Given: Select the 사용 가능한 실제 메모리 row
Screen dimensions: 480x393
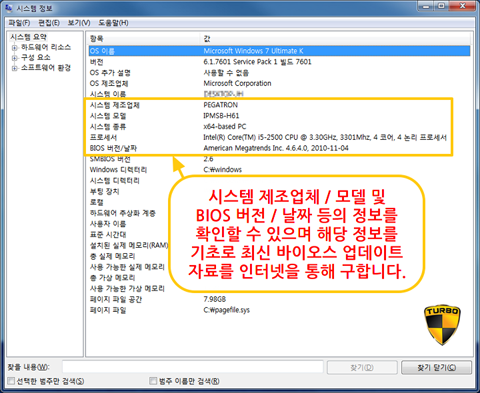Looking at the screenshot, I should [279, 267].
